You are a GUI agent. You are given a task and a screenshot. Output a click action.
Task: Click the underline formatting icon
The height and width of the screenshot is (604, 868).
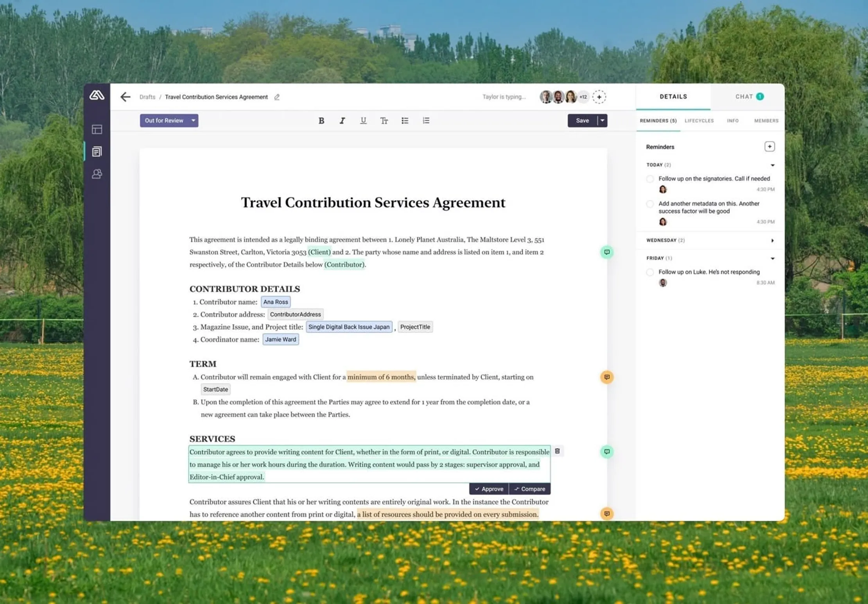coord(363,121)
